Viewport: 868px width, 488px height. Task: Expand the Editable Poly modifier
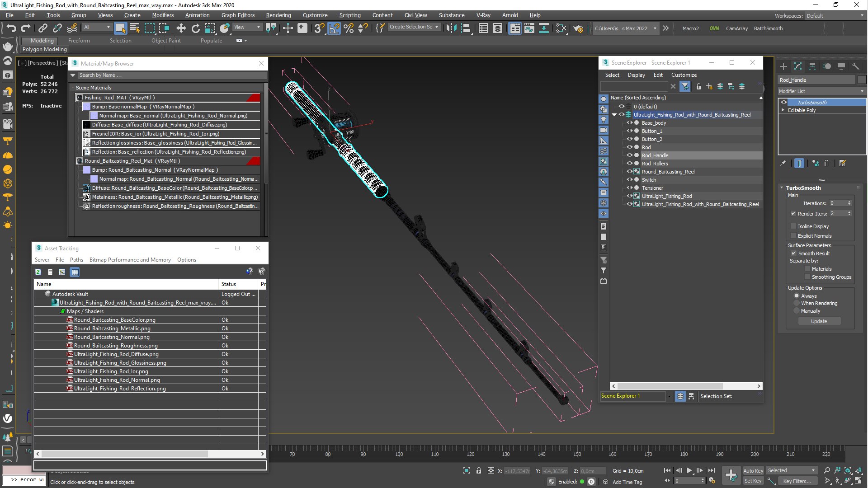(x=783, y=110)
